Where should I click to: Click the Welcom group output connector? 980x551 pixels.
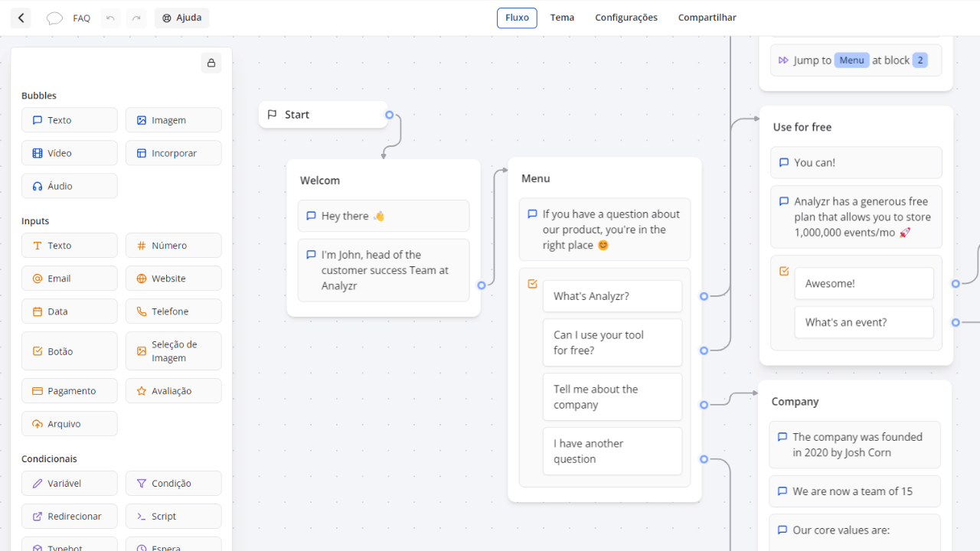pos(482,285)
